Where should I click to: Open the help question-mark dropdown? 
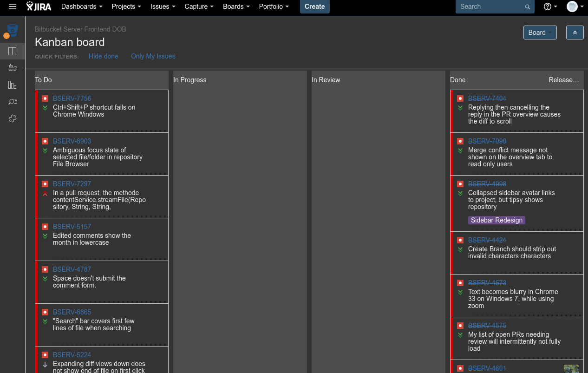pos(550,7)
